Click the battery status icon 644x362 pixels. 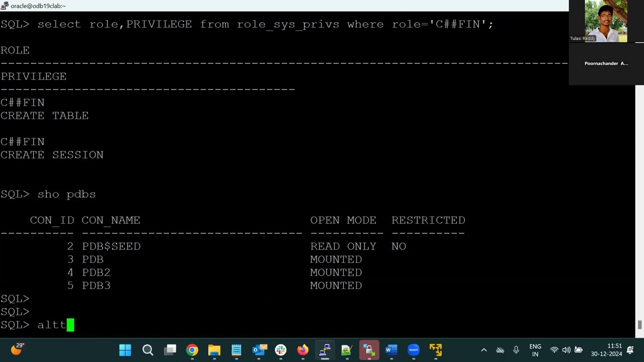tap(579, 350)
